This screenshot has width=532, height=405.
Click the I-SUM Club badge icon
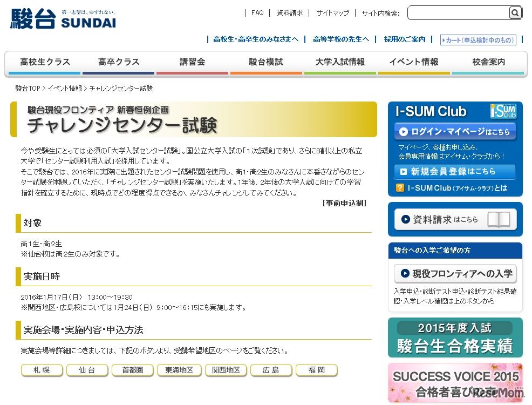[503, 111]
